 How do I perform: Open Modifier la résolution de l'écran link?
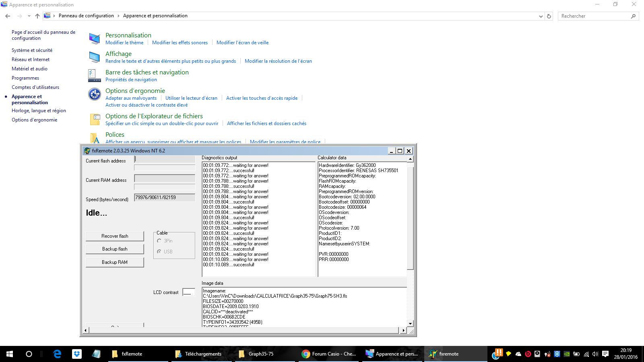point(278,61)
